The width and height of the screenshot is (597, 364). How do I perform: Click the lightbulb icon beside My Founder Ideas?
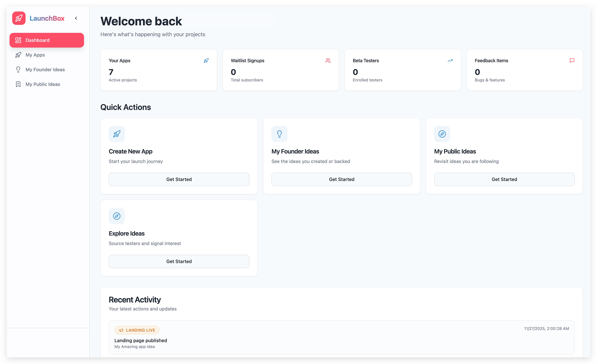[x=18, y=69]
